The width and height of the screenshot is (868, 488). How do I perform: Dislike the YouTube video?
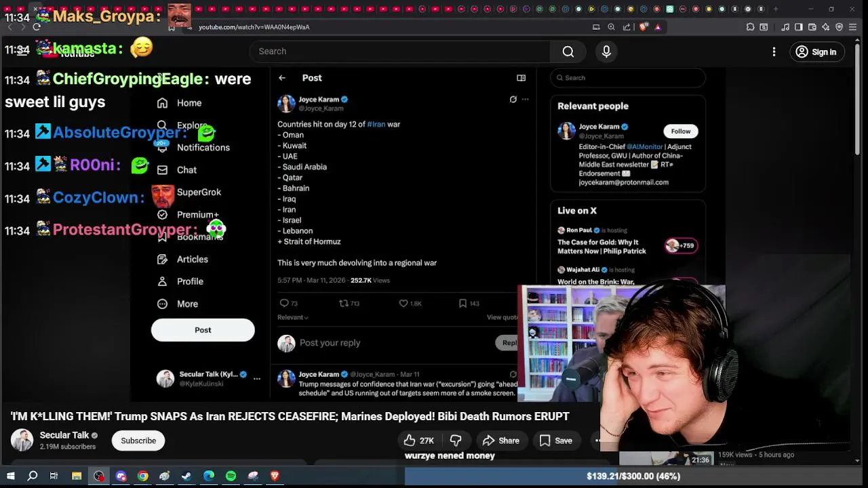point(456,441)
